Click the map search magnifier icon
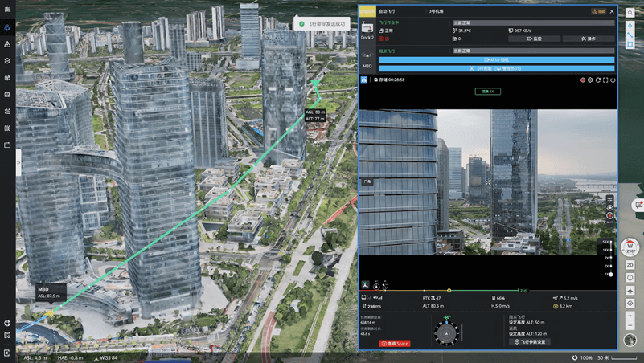 pos(630,13)
